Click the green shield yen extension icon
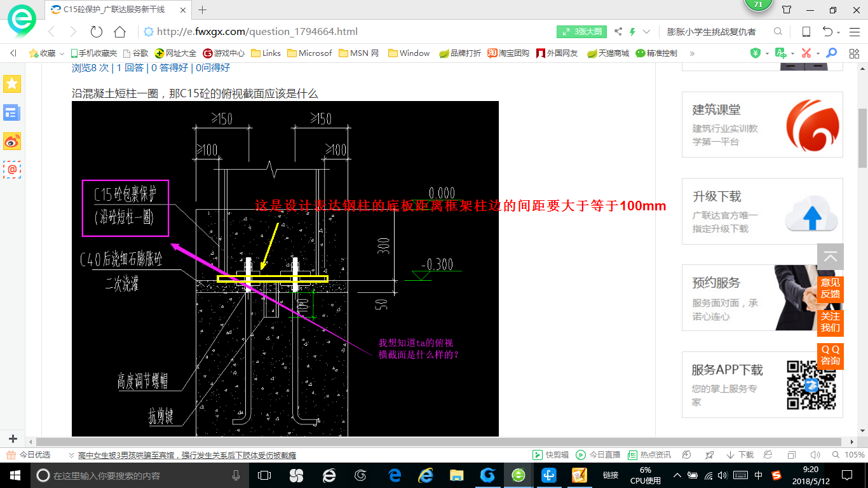The image size is (868, 488). click(756, 53)
